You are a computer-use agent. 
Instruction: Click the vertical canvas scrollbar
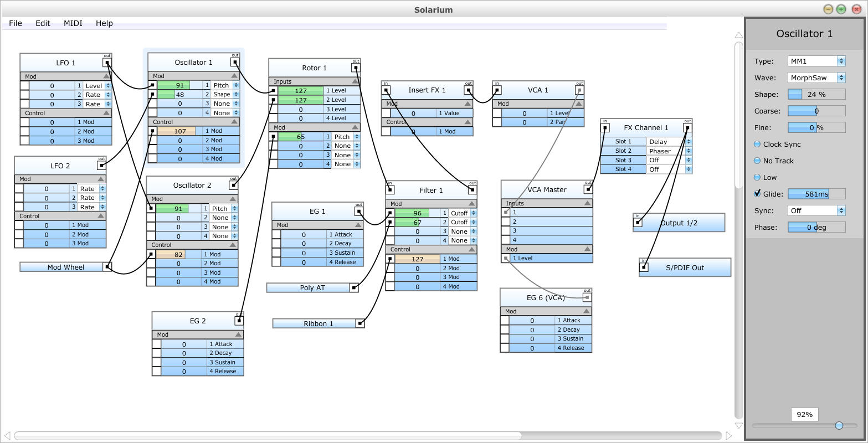tap(738, 115)
